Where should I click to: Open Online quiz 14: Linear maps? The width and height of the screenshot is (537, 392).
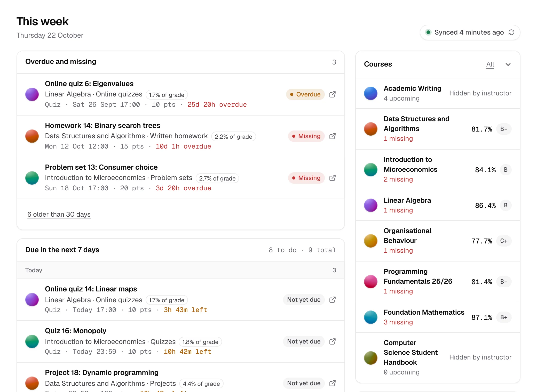click(x=91, y=289)
